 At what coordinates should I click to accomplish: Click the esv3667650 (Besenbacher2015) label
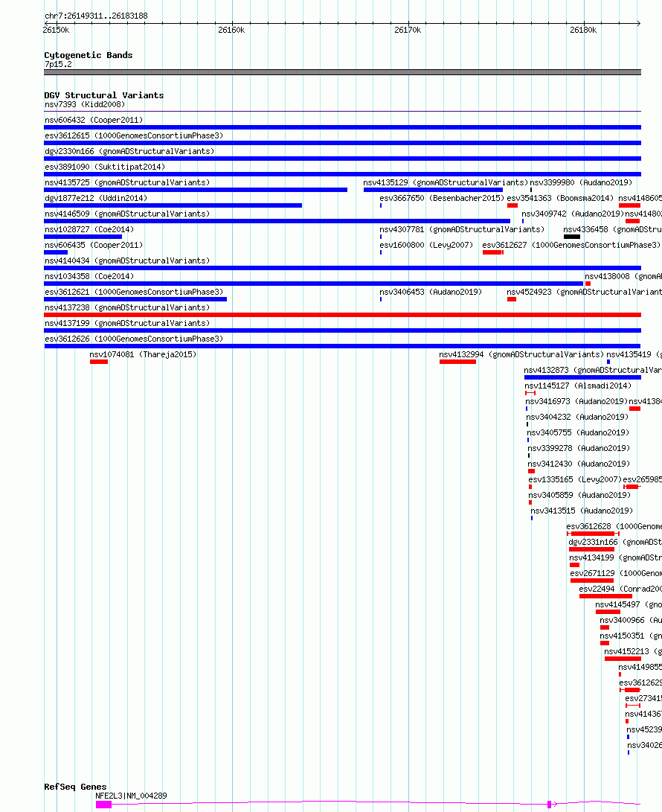442,198
